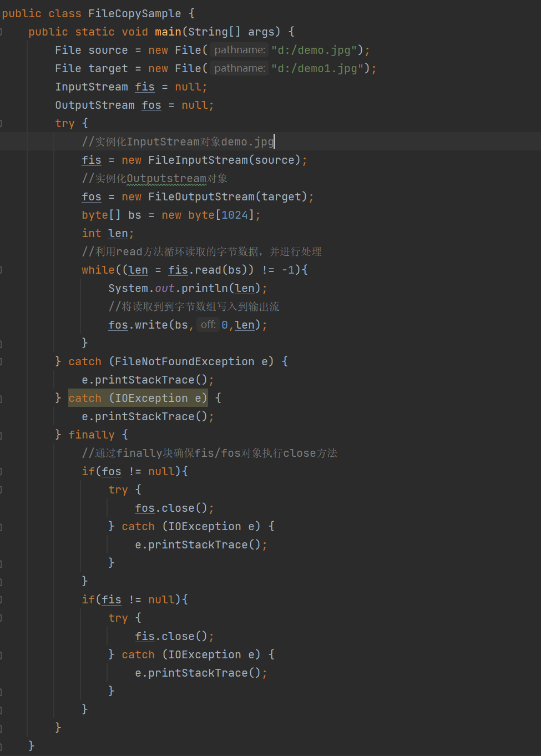Viewport: 541px width, 756px height.
Task: Click the squiggly-underlined Outputstream comment word
Action: 166,179
